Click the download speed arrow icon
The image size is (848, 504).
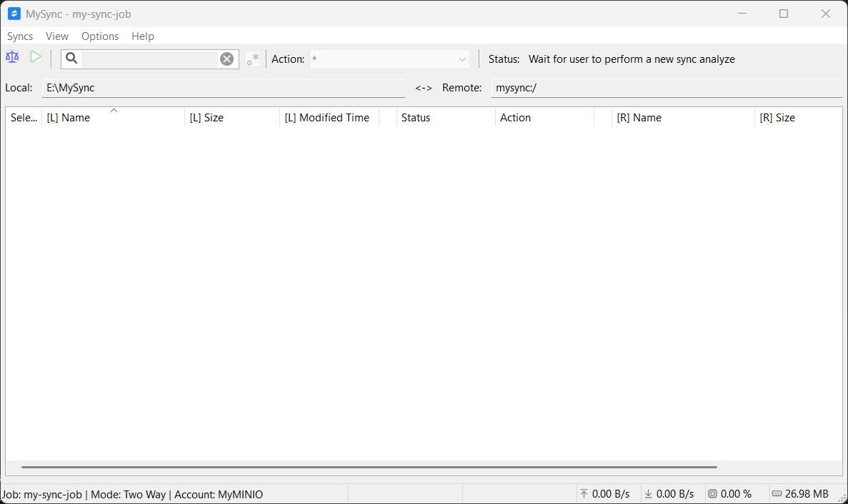coord(648,494)
